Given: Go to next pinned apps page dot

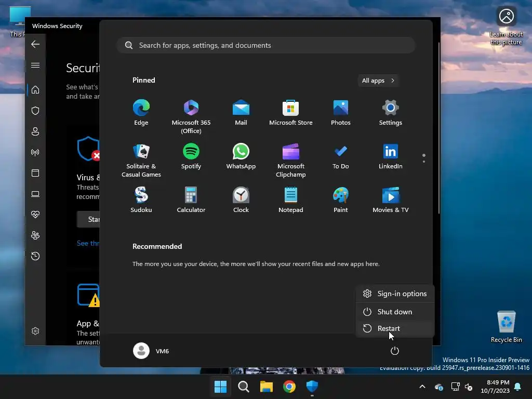Looking at the screenshot, I should click(424, 162).
